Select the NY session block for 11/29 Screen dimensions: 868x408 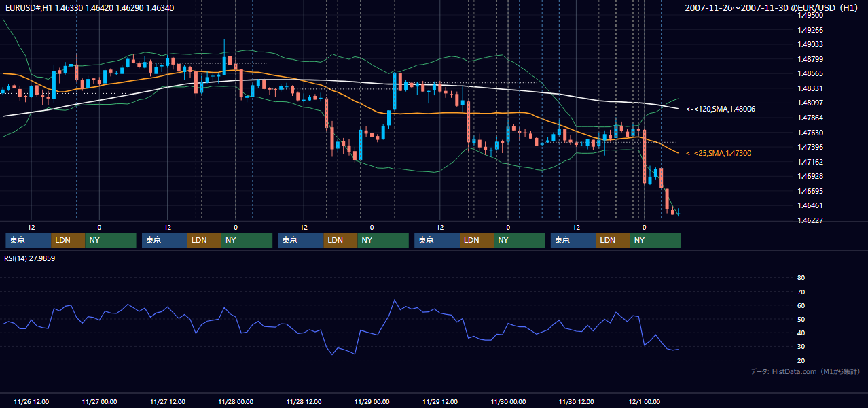coord(520,240)
